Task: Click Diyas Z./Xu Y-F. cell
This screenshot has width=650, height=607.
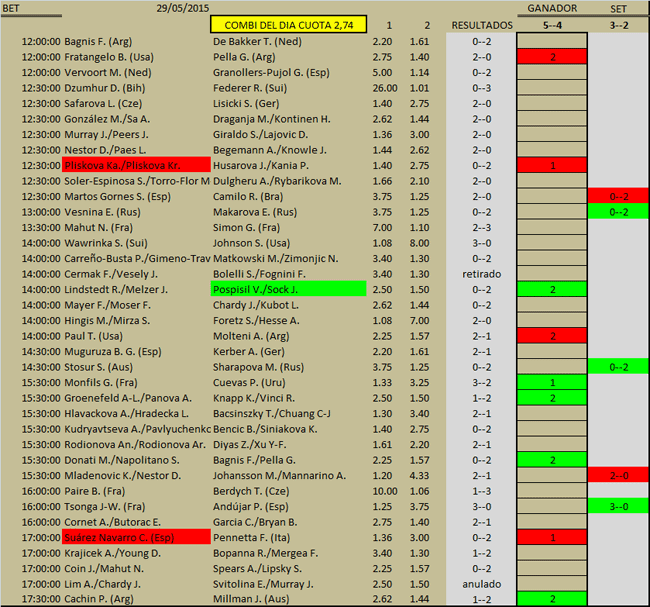Action: point(250,444)
